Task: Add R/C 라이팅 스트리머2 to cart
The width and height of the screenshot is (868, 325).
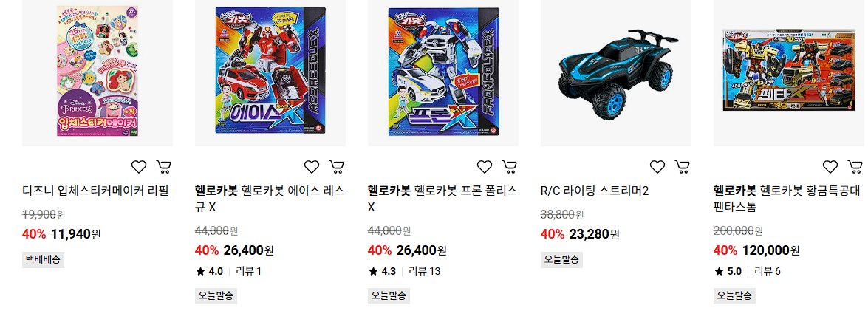Action: click(682, 167)
